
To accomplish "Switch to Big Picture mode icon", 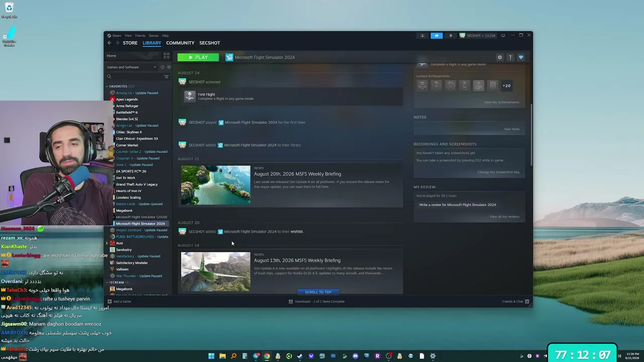I will (x=503, y=36).
